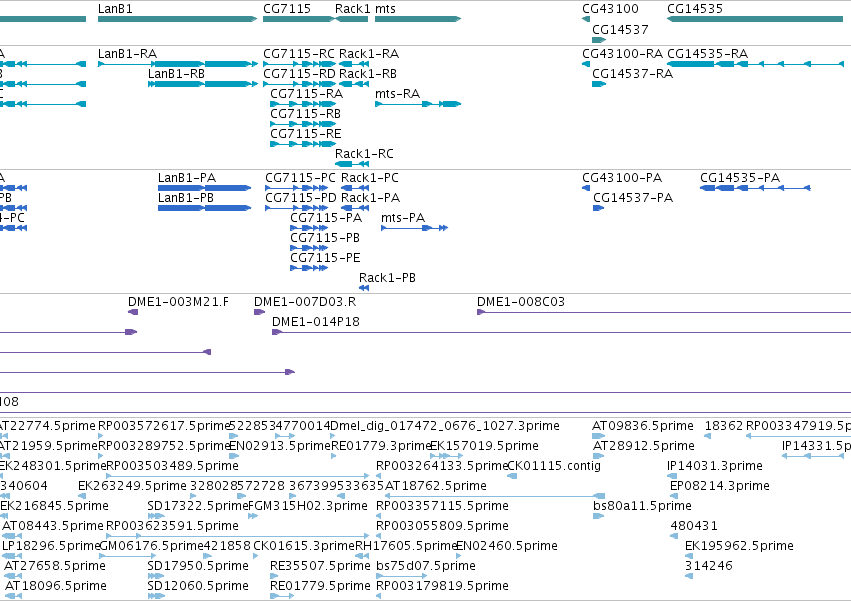851x601 pixels.
Task: Select the CG7115-PB protein feature
Action: 309,249
